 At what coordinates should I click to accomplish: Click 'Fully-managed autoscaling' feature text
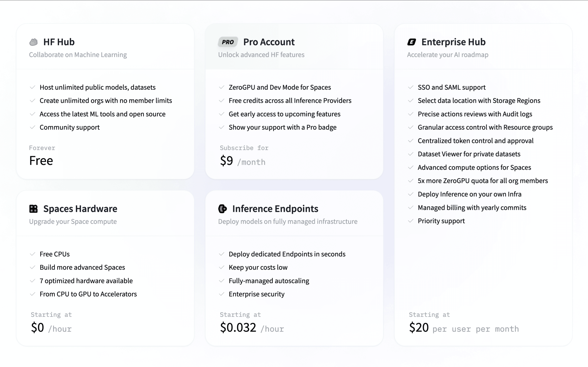(x=269, y=281)
